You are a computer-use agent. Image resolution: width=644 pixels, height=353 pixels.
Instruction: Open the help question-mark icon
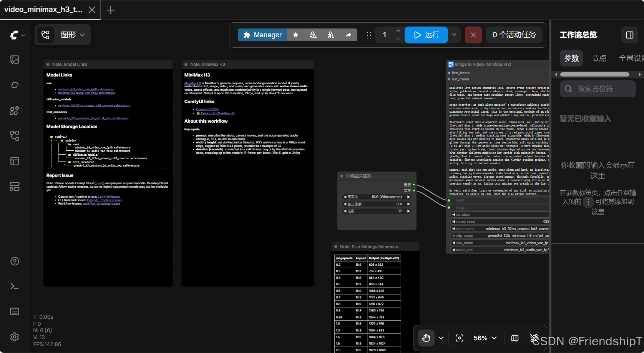[x=15, y=261]
